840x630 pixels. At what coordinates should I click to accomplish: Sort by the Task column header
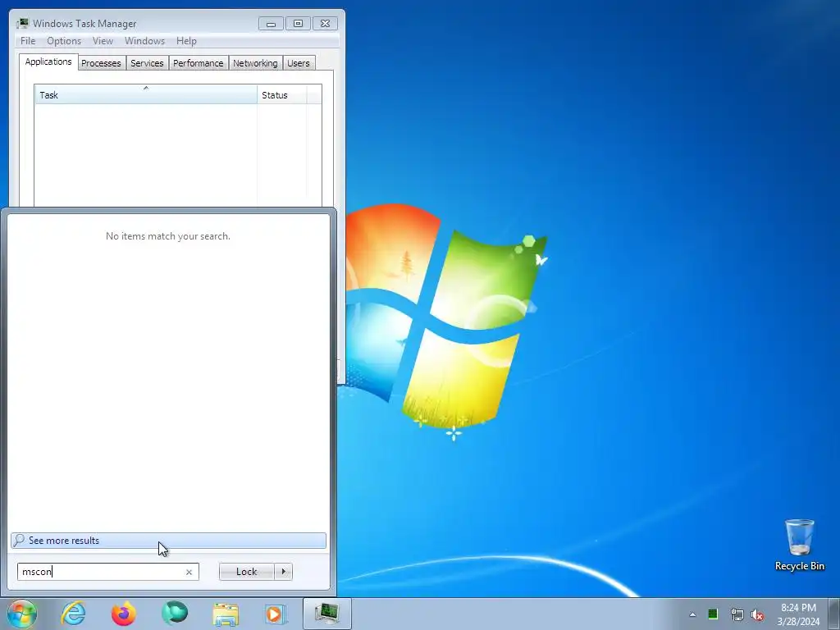(146, 95)
